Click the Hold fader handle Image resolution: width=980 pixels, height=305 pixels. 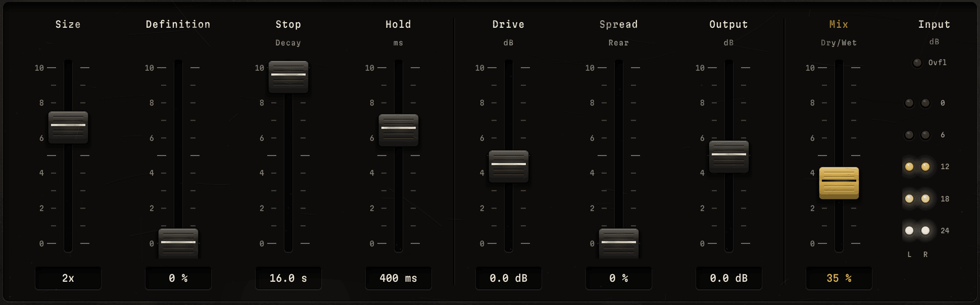pyautogui.click(x=399, y=130)
